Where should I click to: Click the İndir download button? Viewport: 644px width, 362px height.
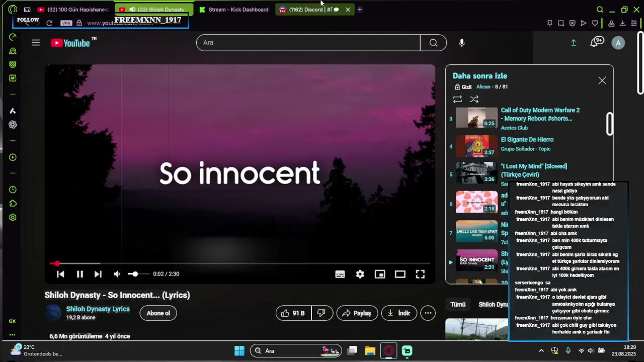[399, 313]
